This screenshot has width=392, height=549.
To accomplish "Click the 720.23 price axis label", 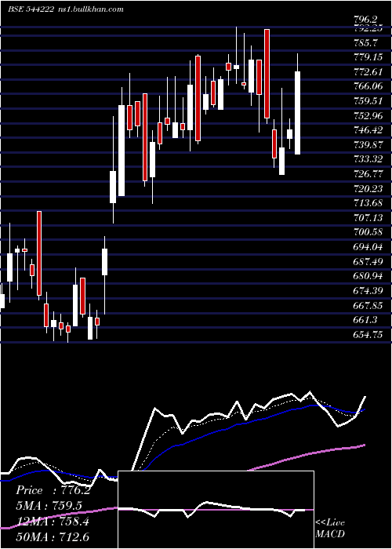I will click(368, 189).
